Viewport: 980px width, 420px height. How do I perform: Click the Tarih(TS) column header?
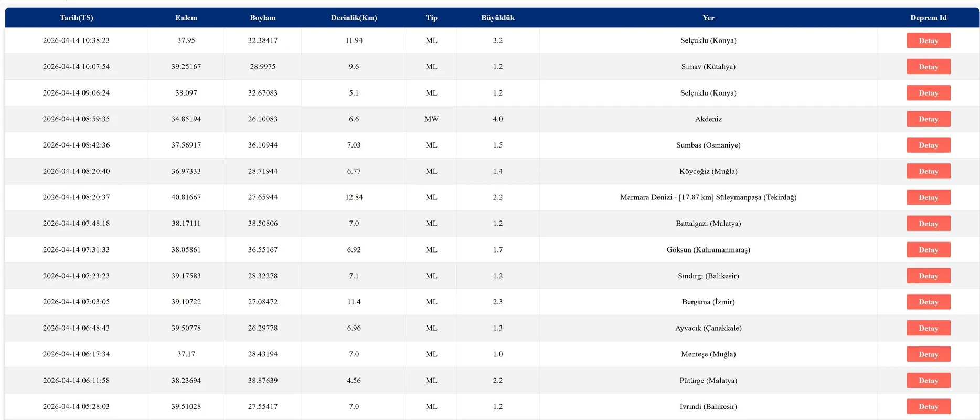point(77,18)
